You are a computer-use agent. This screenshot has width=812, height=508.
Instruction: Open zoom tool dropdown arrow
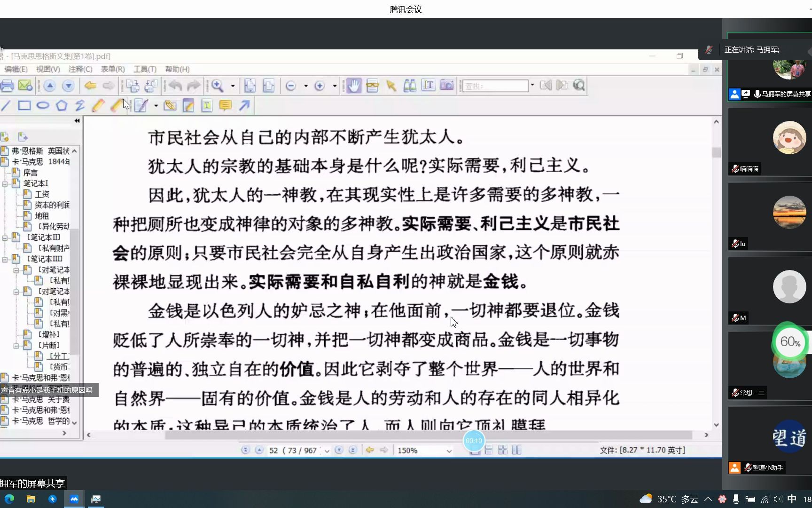coord(233,86)
